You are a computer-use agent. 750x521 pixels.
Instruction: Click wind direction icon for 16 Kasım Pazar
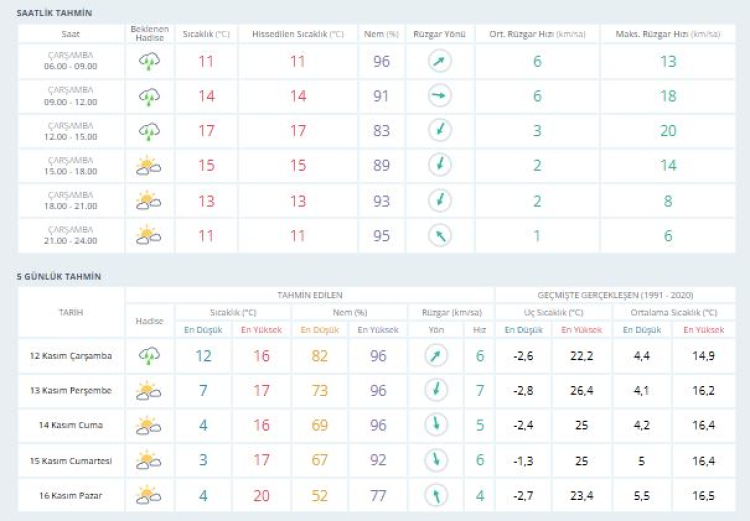tap(436, 495)
